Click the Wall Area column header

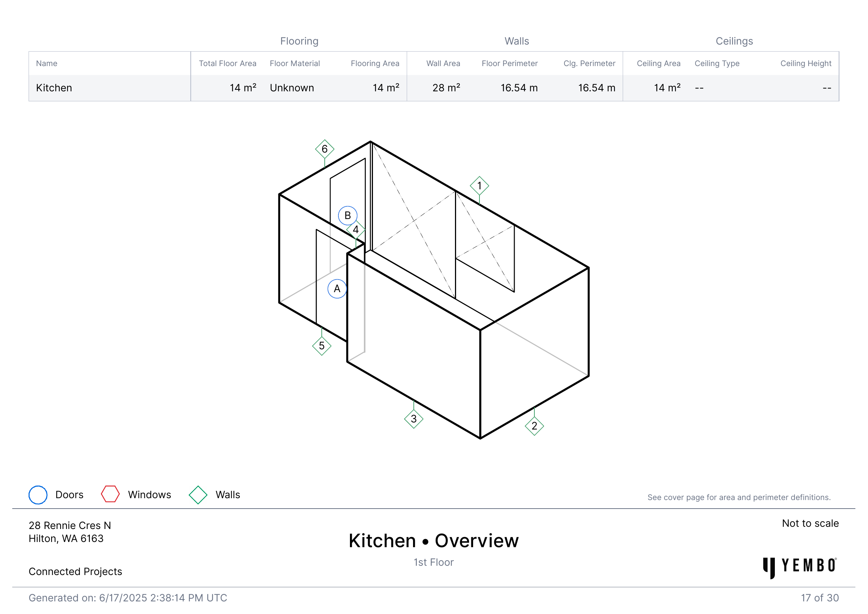pos(443,63)
